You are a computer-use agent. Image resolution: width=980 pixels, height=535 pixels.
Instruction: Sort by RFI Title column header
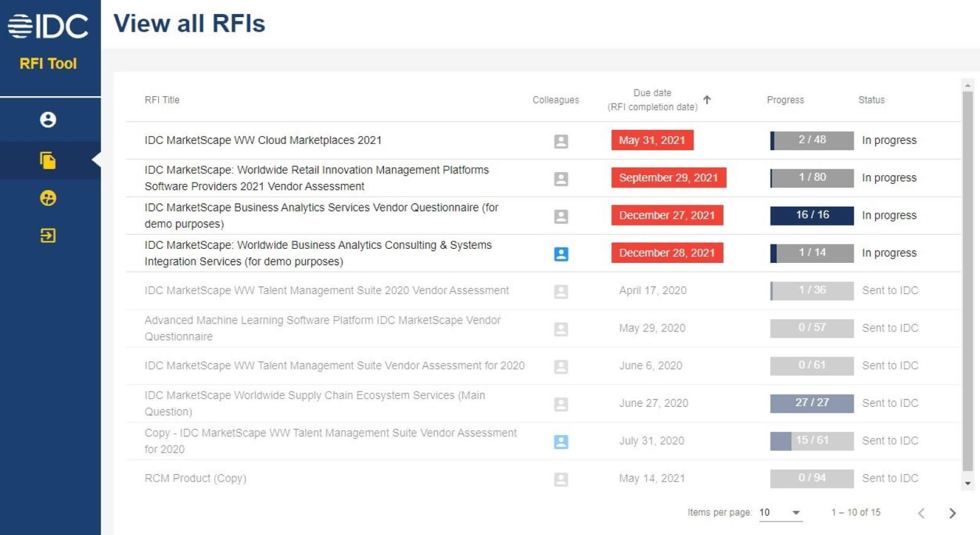coord(162,100)
